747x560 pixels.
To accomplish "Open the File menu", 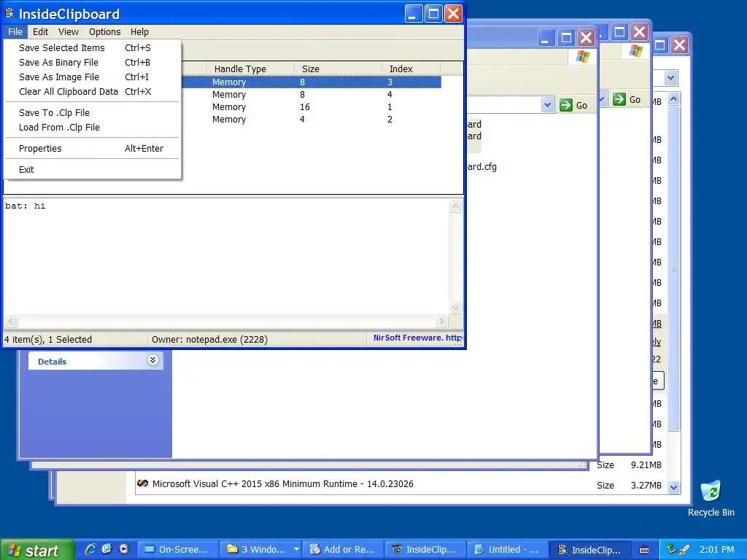I will pyautogui.click(x=15, y=32).
